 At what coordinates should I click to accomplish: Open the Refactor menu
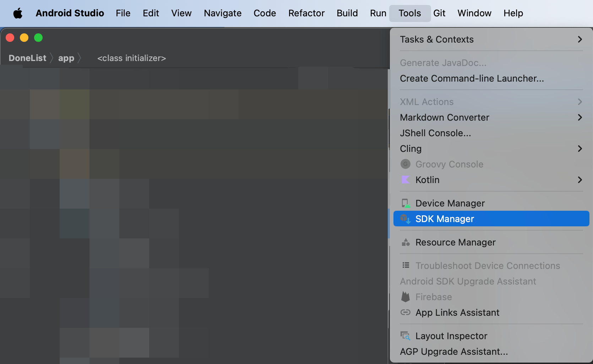[x=306, y=13]
